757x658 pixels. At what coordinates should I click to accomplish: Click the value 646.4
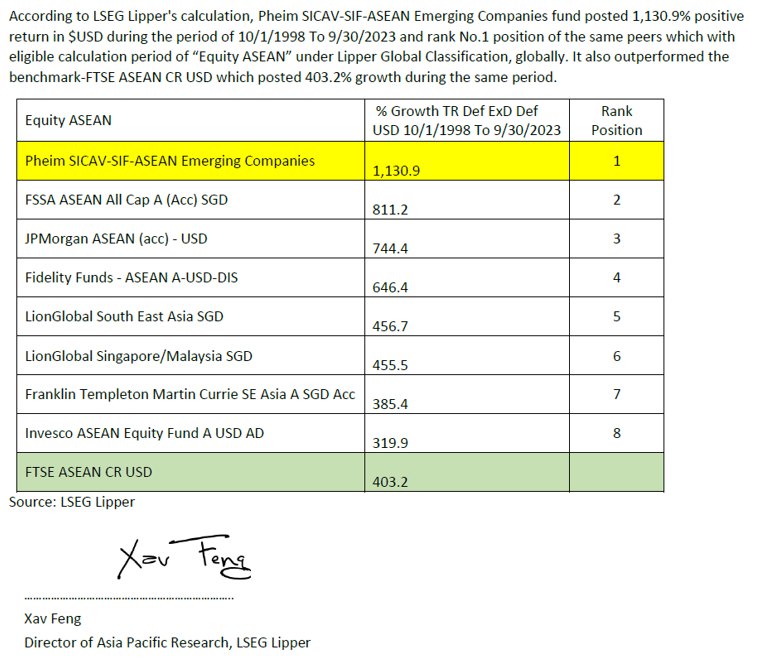coord(390,288)
